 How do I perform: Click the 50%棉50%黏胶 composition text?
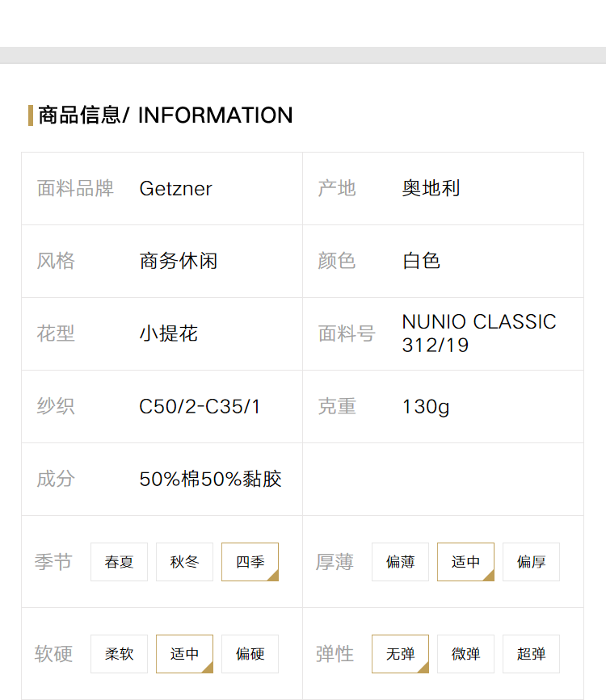[x=211, y=479]
